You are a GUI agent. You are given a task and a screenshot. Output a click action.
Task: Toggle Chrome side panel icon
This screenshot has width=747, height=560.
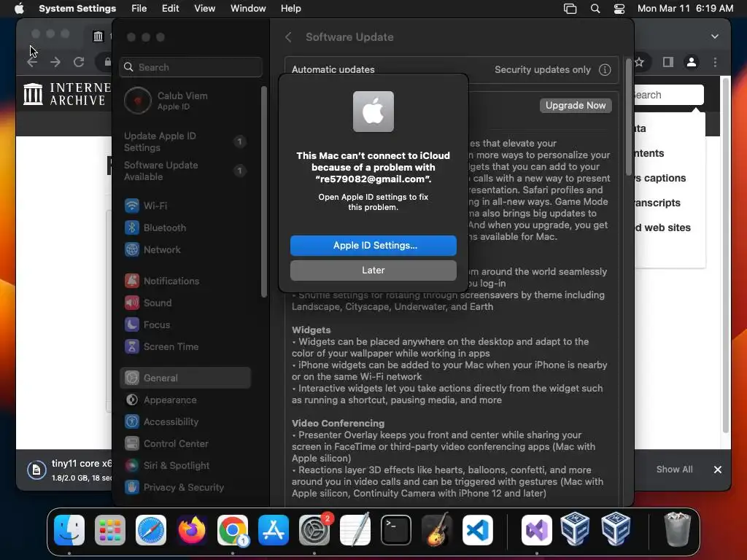pos(668,62)
